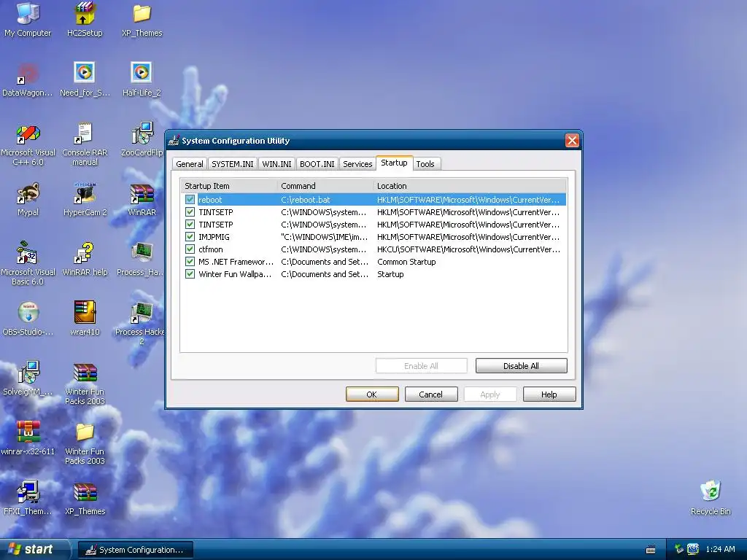Viewport: 747px width, 560px height.
Task: Switch to the Services tab
Action: click(x=357, y=164)
